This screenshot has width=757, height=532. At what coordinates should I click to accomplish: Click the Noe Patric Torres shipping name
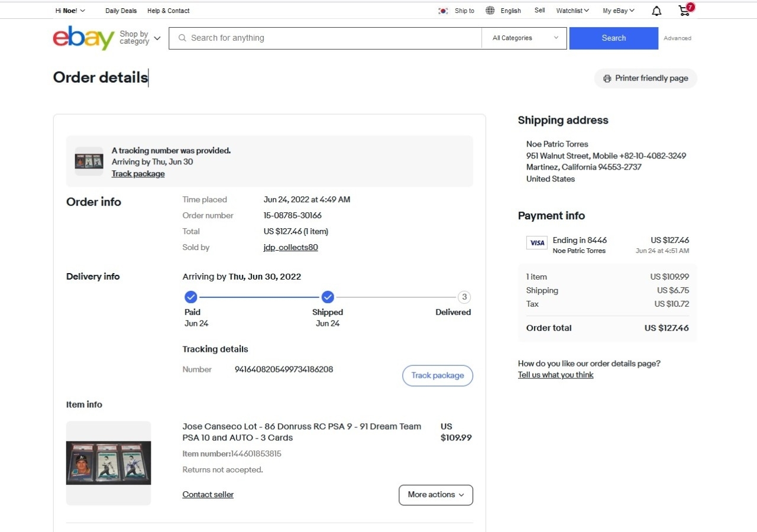pyautogui.click(x=557, y=144)
